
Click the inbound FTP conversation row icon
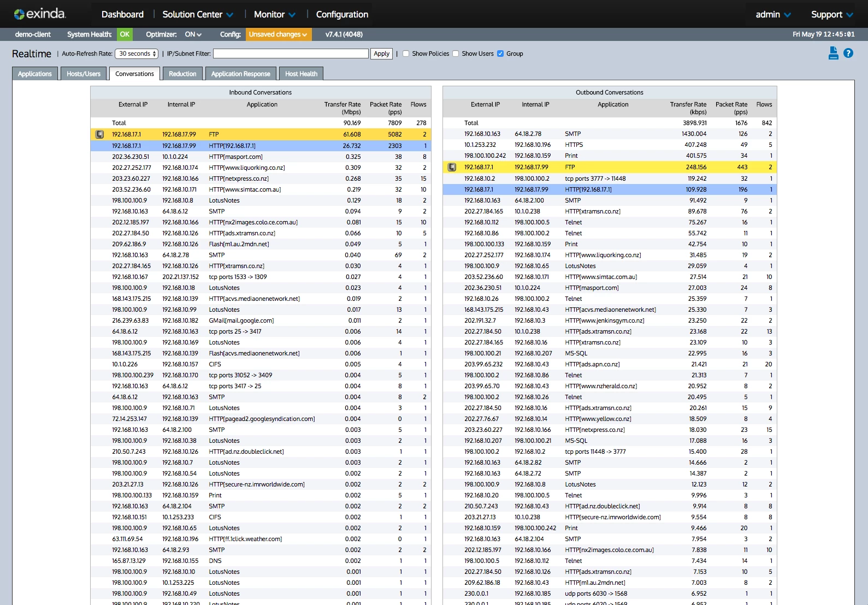point(99,134)
